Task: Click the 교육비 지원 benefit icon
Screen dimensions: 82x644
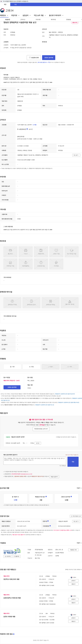Action: tap(56, 252)
